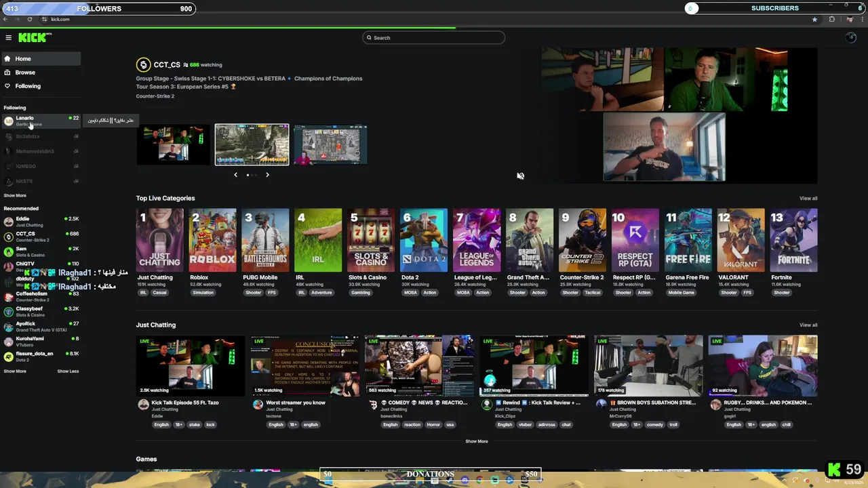The height and width of the screenshot is (488, 868).
Task: Click MrCurry avatar under Brown Boys card
Action: tap(601, 405)
